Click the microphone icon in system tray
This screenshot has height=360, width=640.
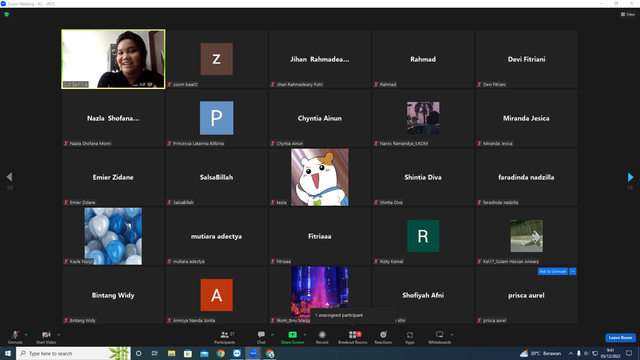tap(579, 353)
